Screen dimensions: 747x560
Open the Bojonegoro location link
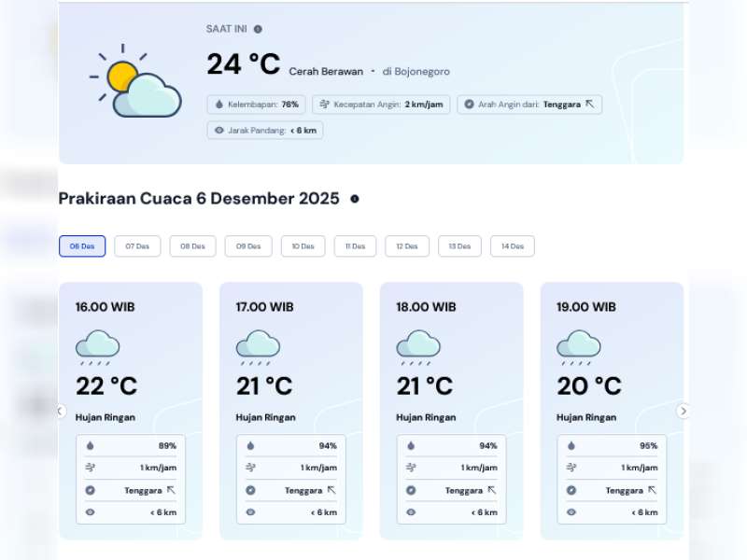[x=416, y=71]
